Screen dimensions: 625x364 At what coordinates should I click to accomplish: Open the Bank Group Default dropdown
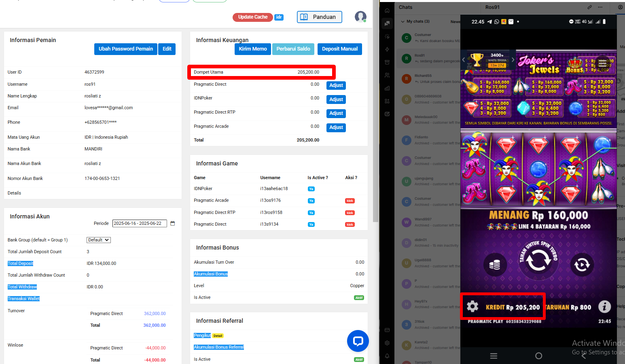click(99, 240)
